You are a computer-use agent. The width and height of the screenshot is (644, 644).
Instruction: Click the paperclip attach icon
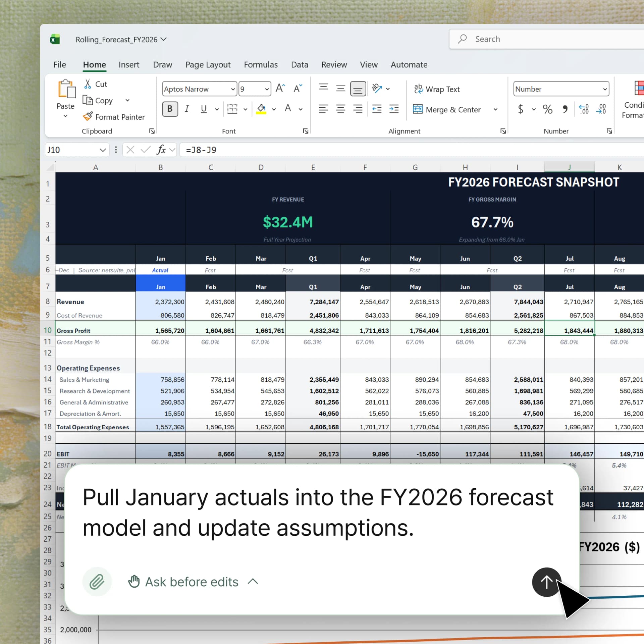[97, 582]
